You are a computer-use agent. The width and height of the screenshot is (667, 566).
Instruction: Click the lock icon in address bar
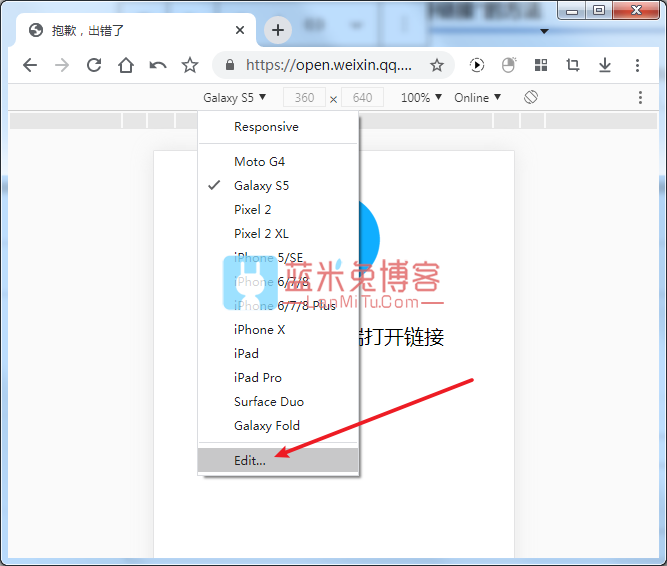pyautogui.click(x=230, y=65)
